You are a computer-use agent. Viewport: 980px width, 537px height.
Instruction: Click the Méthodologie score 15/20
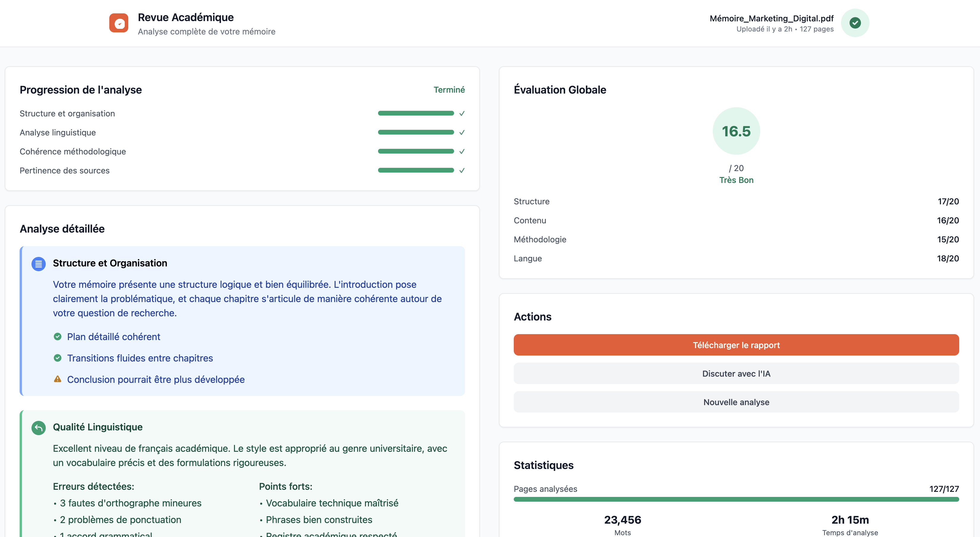click(x=948, y=239)
